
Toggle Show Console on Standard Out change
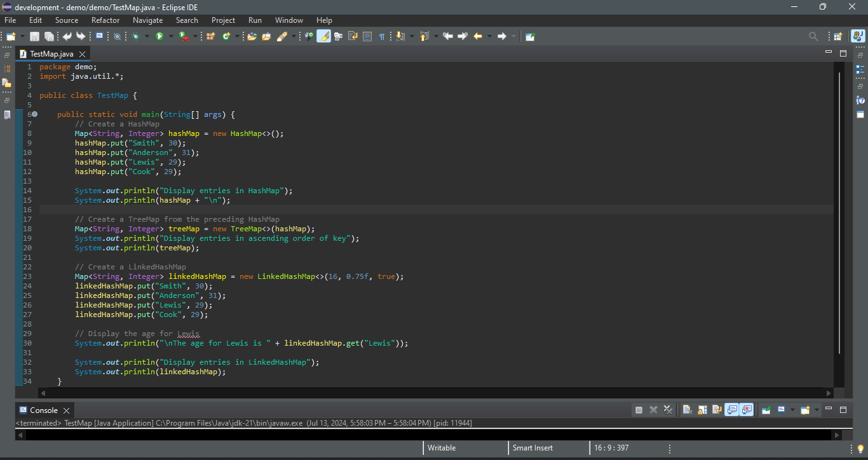(x=731, y=410)
